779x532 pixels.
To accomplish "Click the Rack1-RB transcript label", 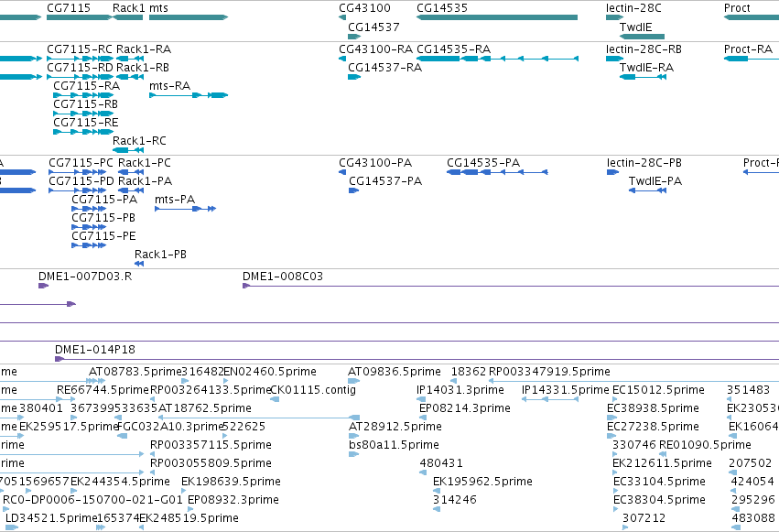I will pyautogui.click(x=143, y=68).
